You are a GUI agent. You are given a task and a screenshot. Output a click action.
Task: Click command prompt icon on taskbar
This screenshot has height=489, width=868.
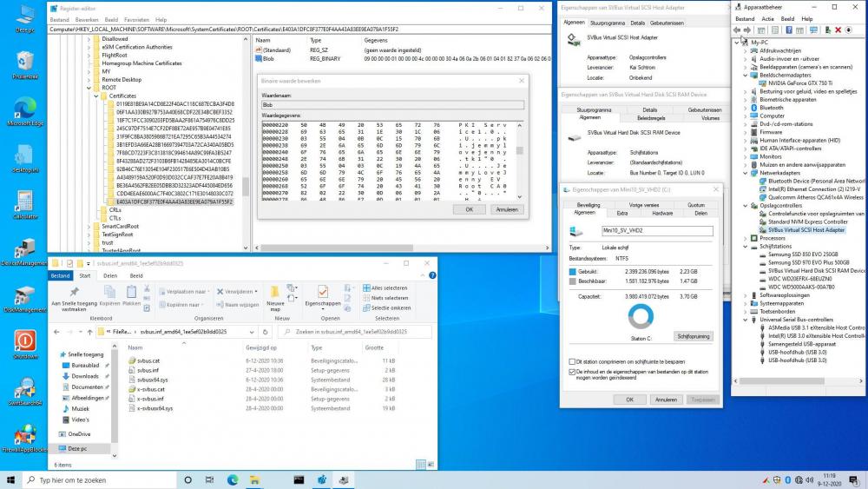tap(299, 479)
